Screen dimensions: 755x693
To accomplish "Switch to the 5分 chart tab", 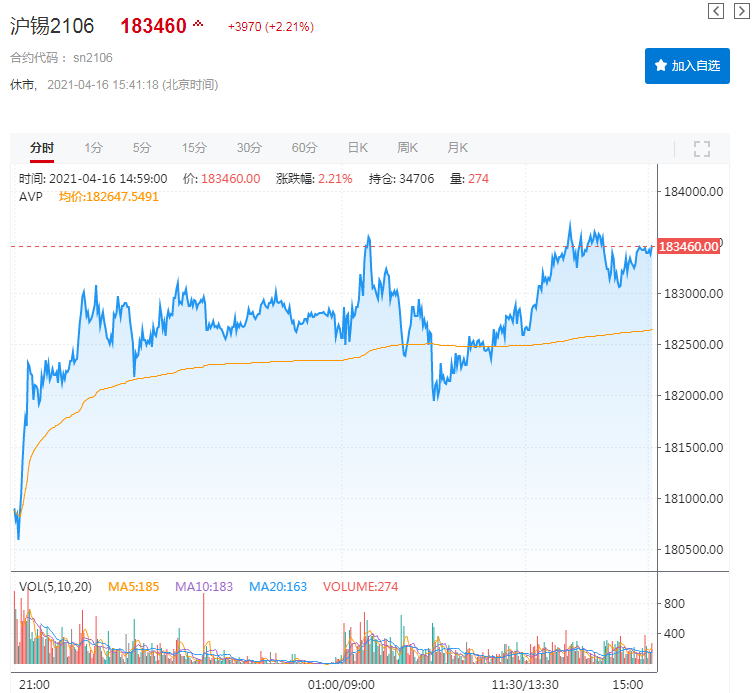I will [142, 148].
